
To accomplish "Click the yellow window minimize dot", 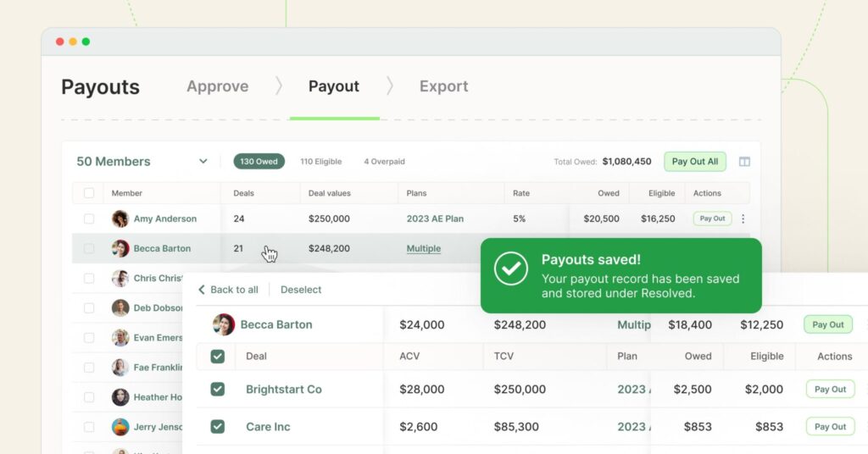I will [73, 42].
